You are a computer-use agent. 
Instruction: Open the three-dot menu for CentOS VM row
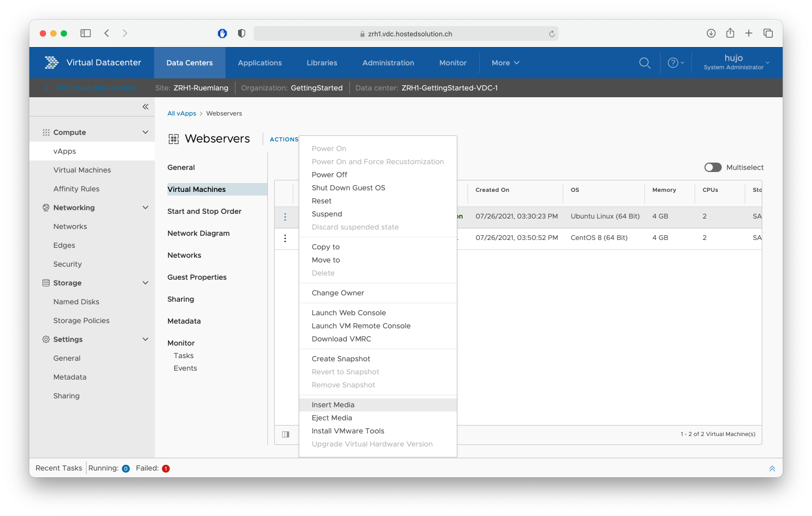pos(285,238)
